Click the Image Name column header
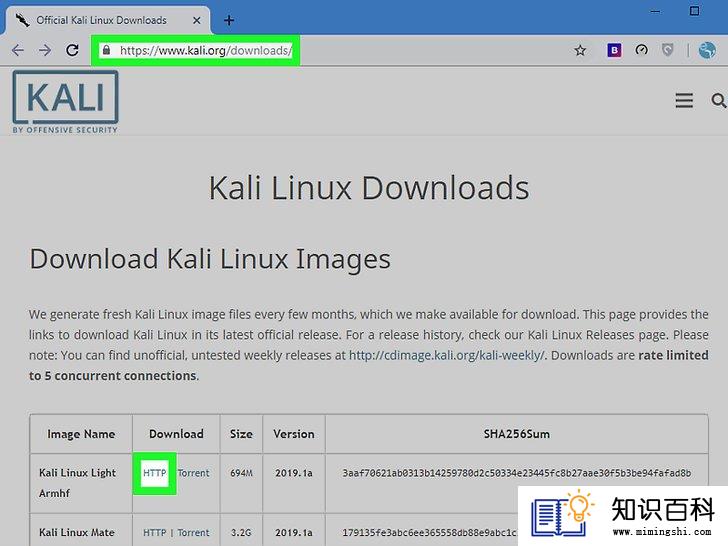728x546 pixels. point(81,434)
